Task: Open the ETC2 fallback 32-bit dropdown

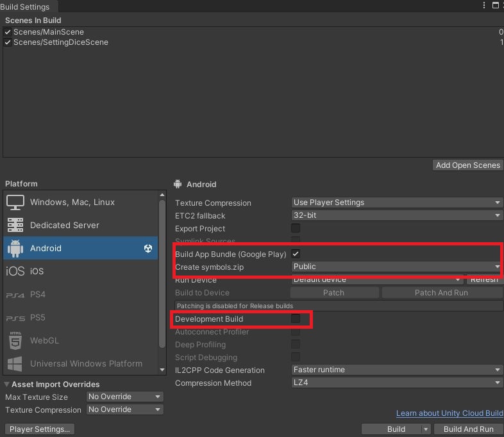Action: (x=397, y=215)
